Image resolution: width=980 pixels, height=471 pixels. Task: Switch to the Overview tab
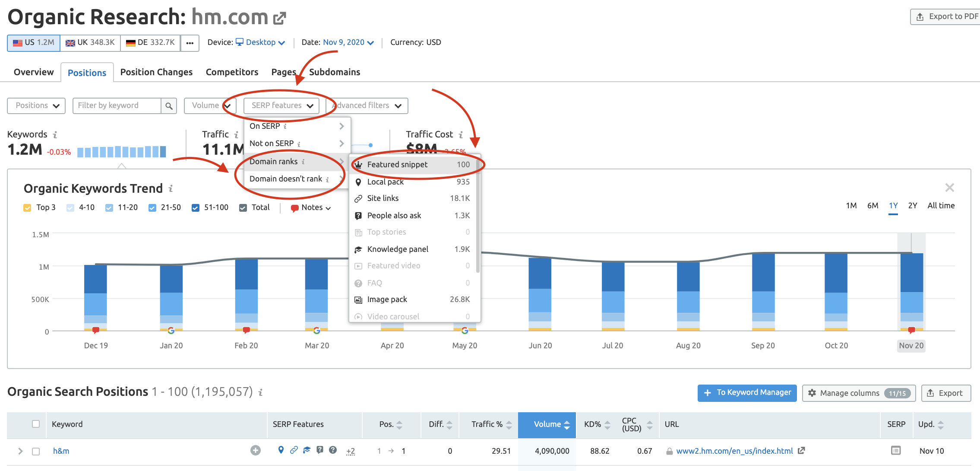(x=34, y=72)
